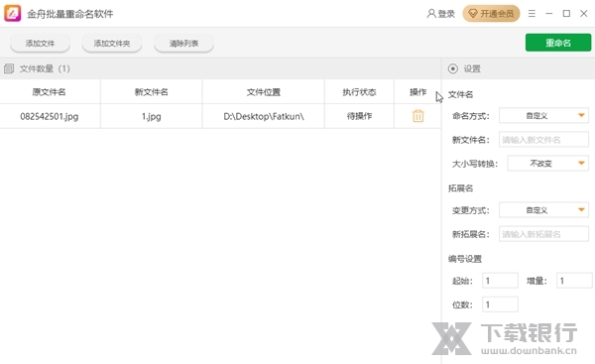Open the 大小写转换 dropdown
The image size is (595, 364).
[x=548, y=164]
